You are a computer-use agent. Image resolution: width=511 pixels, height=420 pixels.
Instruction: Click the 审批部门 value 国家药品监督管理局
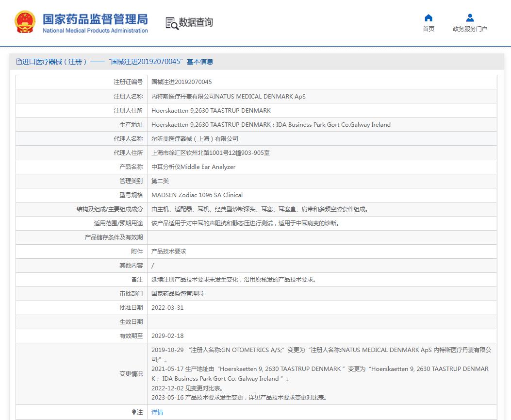177,293
